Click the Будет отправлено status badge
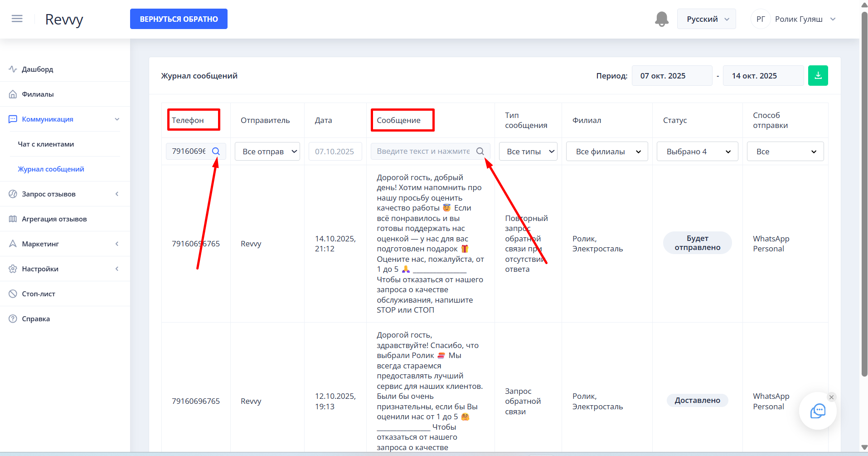 click(697, 243)
